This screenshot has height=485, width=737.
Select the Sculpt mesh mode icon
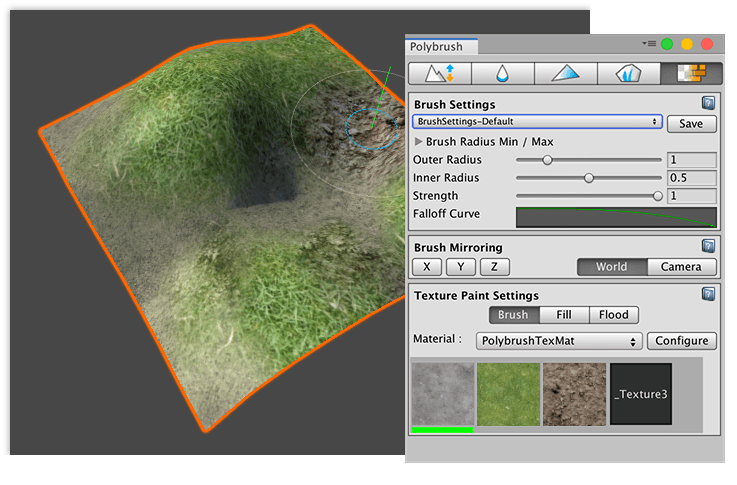point(439,73)
